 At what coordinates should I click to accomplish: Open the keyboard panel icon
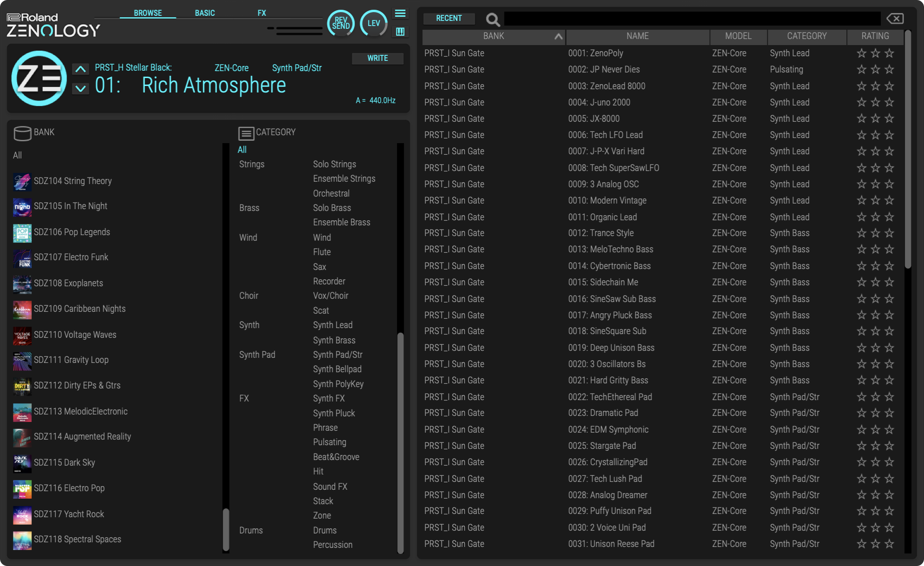tap(400, 32)
